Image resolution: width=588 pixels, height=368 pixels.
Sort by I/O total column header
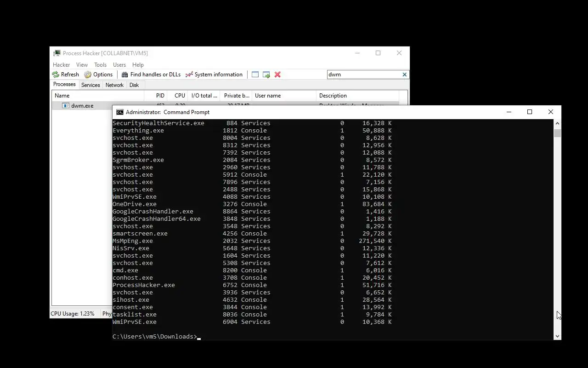coord(204,96)
